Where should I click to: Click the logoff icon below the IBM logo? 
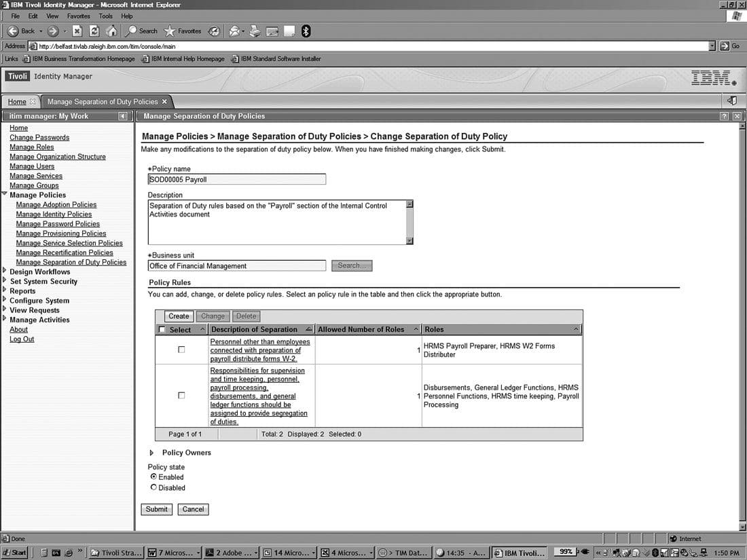732,100
